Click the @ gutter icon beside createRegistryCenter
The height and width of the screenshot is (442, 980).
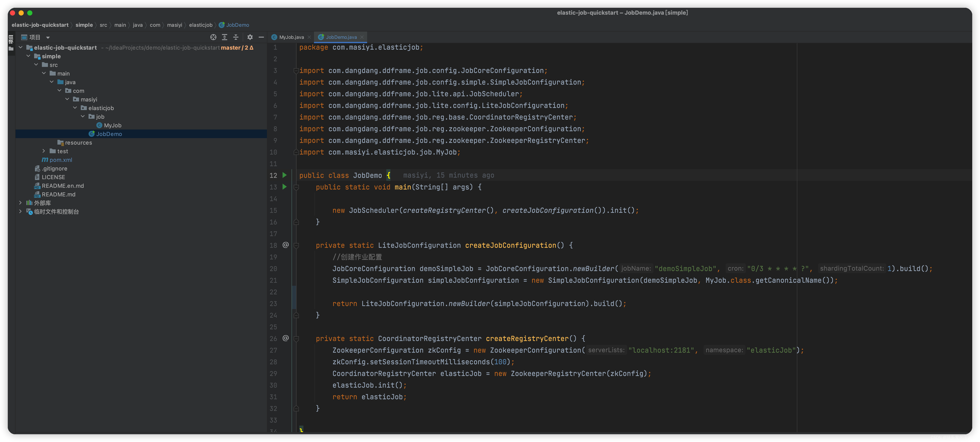click(286, 338)
